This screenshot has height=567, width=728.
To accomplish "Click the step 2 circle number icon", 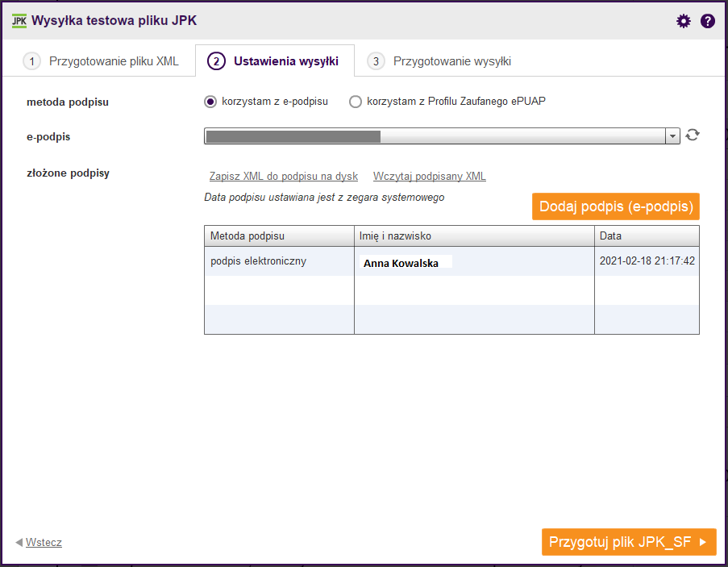I will tap(216, 61).
